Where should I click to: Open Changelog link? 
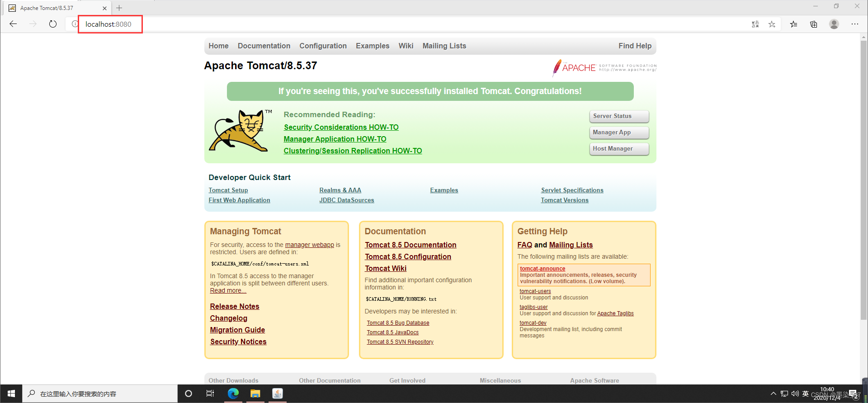229,318
